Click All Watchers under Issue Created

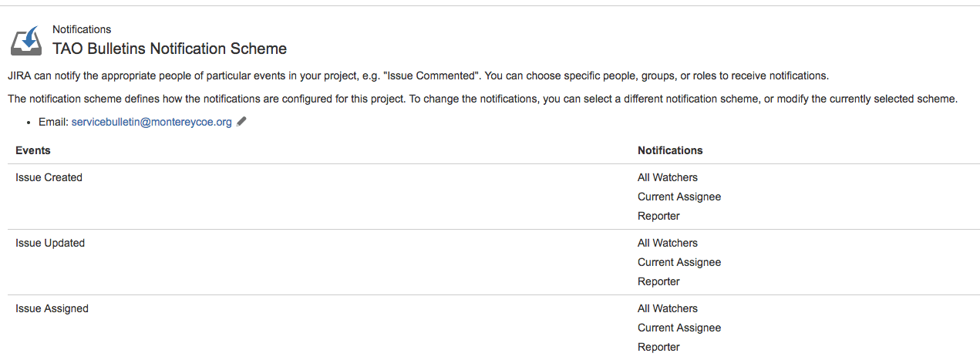(667, 177)
